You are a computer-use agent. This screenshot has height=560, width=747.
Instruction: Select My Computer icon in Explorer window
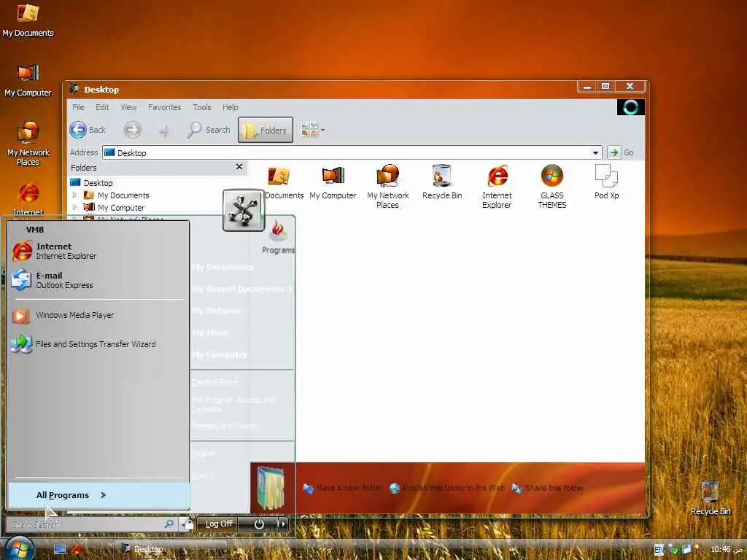coord(333,183)
